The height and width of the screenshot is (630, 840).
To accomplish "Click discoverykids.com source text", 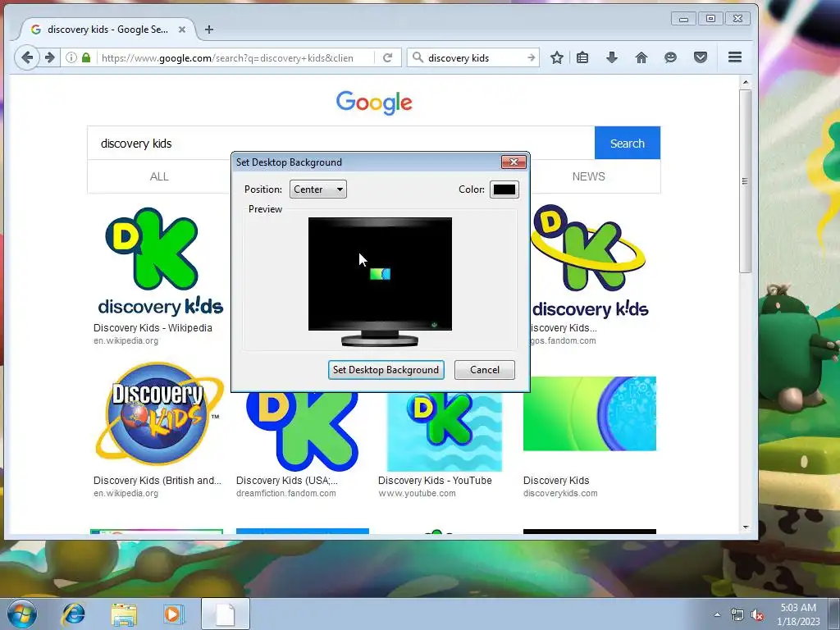I will [x=560, y=493].
